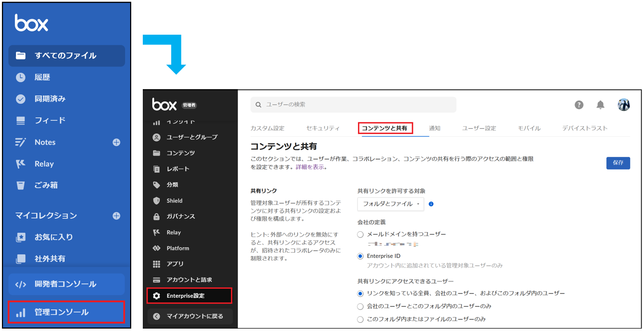Click the ユーザーとグループ person icon
Screen dimensions: 644x331
pyautogui.click(x=156, y=137)
